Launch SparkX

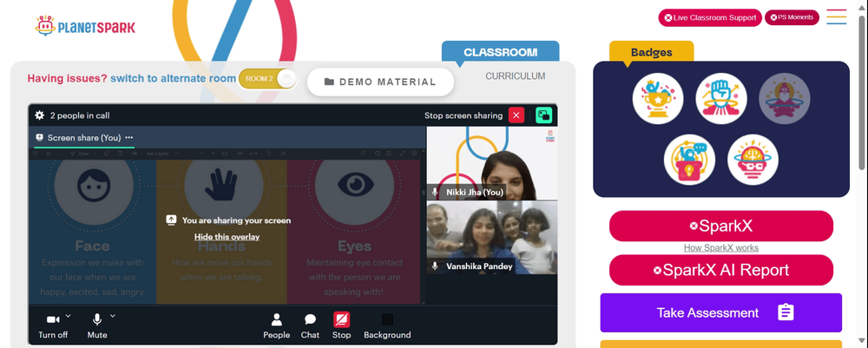721,226
